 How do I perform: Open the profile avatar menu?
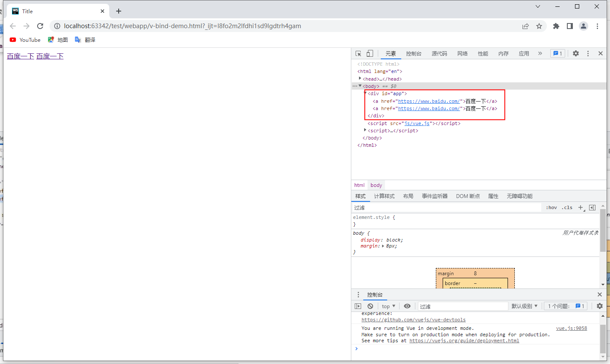tap(584, 26)
